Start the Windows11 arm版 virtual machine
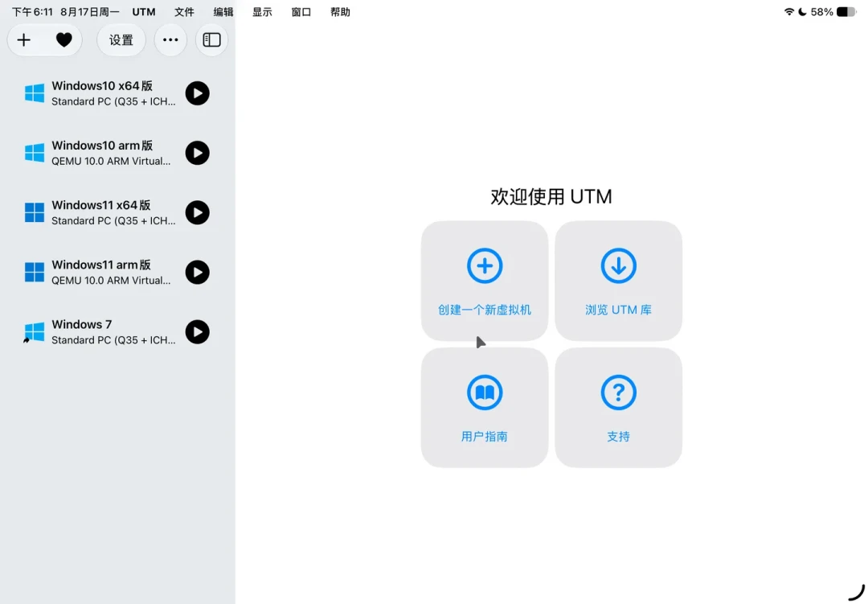Screen dimensions: 868x604 pyautogui.click(x=197, y=272)
